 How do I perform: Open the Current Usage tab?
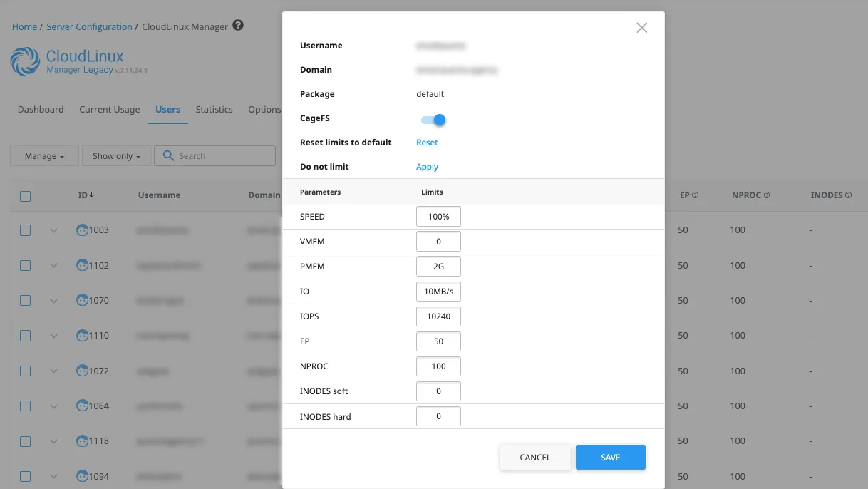[x=109, y=110]
